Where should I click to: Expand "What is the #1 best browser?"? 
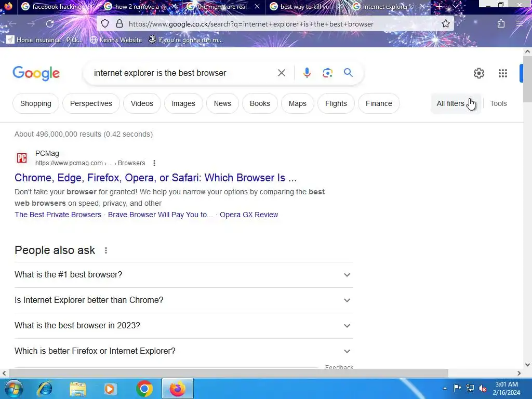184,275
